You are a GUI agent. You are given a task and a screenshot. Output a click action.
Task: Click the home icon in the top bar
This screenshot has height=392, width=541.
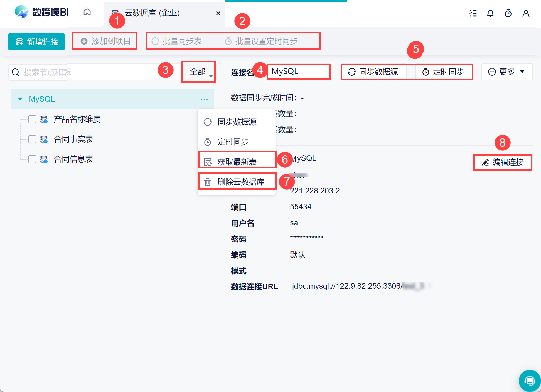pos(87,12)
